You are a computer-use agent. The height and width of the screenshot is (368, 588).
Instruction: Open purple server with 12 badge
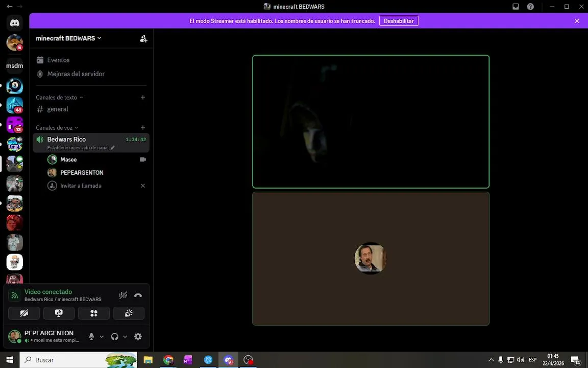pos(15,125)
